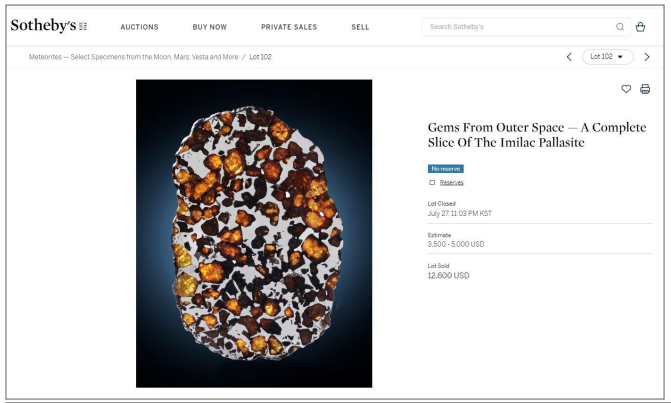This screenshot has height=403, width=671.
Task: Go to previous lot with left chevron
Action: pyautogui.click(x=569, y=57)
